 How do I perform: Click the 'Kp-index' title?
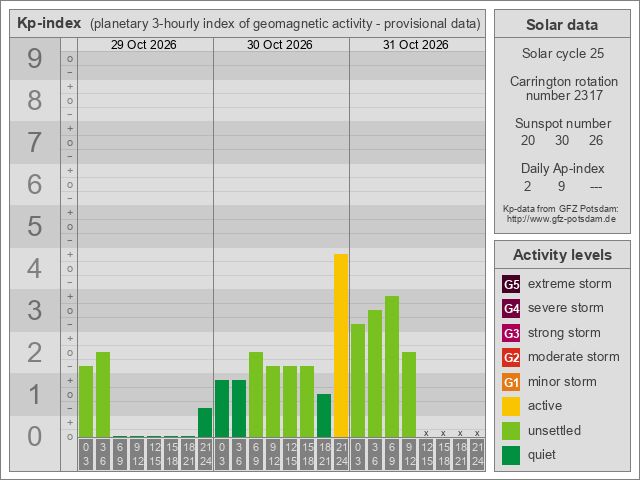click(x=49, y=23)
